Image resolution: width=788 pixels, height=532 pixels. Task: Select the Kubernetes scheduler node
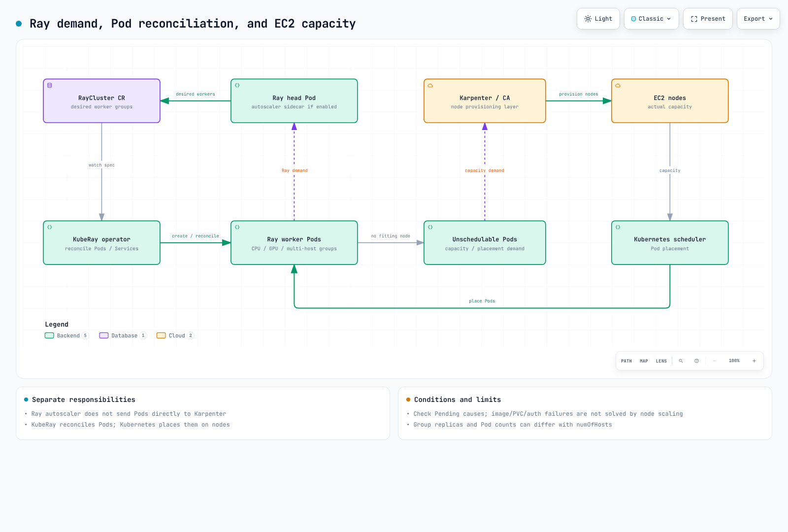pyautogui.click(x=670, y=243)
